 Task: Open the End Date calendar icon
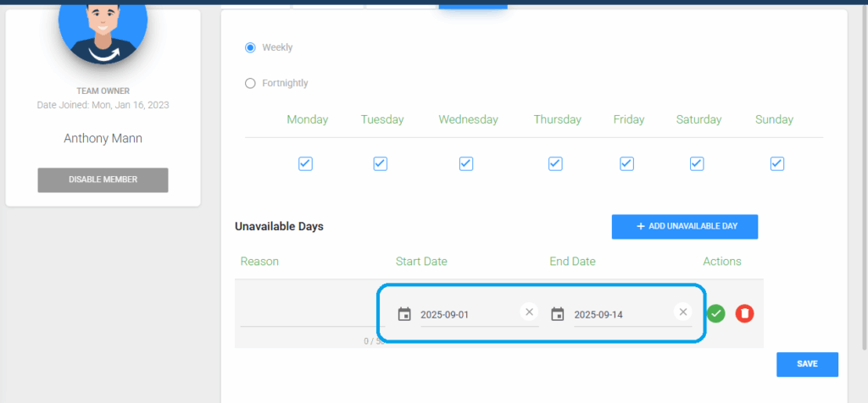pos(557,314)
